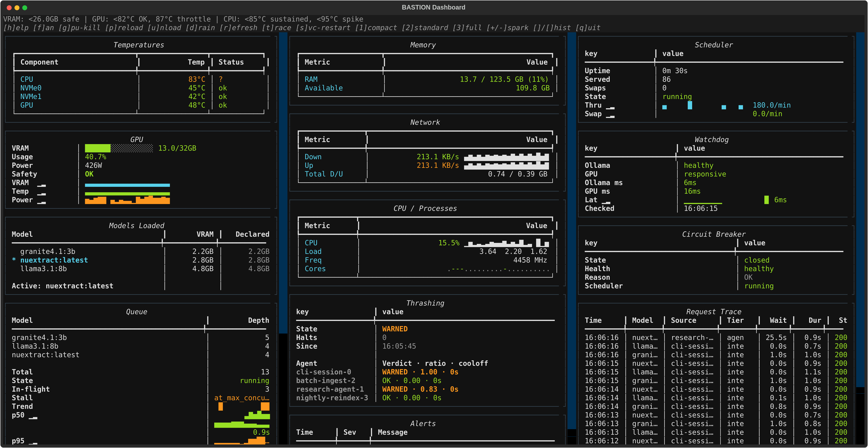Click the Scheduler State running value
The height and width of the screenshot is (448, 868).
(x=677, y=97)
